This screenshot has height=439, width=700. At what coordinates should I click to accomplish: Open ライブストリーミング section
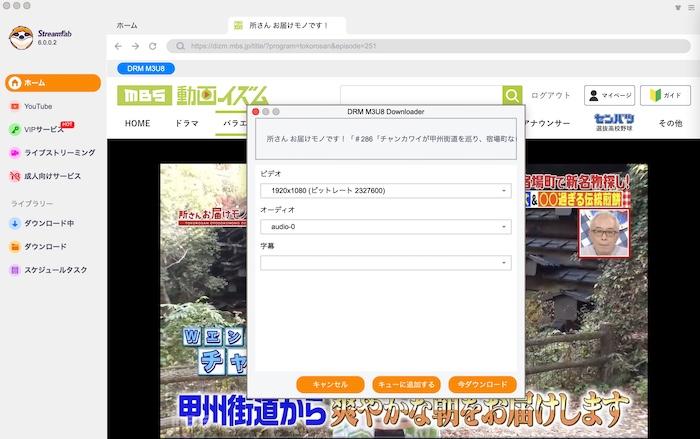[x=59, y=153]
